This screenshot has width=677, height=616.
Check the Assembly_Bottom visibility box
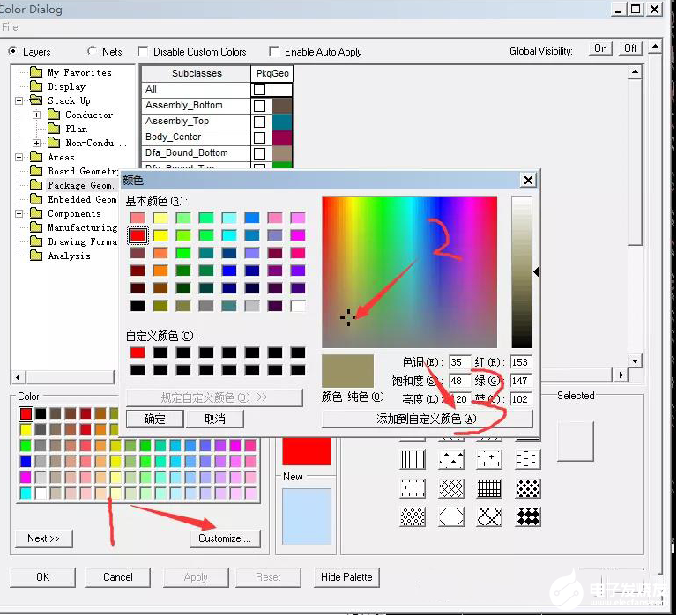coord(259,106)
